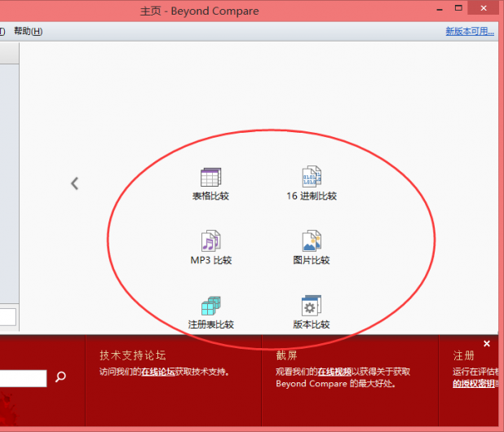Screen dimensions: 504x432
Task: Open the 图片比较 picture compare icon
Action: pyautogui.click(x=312, y=248)
